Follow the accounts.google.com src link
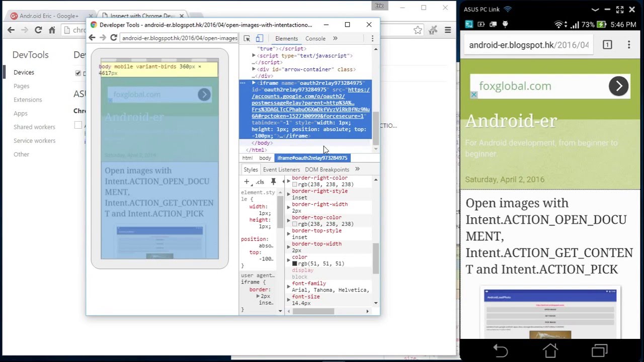 [310, 103]
